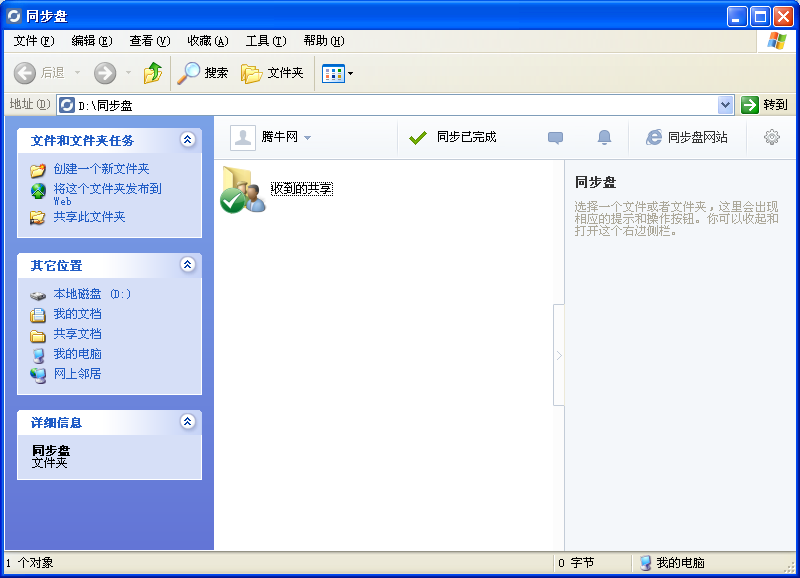Click 将这个文件夹发布到 Web link
The image size is (800, 578).
click(x=107, y=194)
